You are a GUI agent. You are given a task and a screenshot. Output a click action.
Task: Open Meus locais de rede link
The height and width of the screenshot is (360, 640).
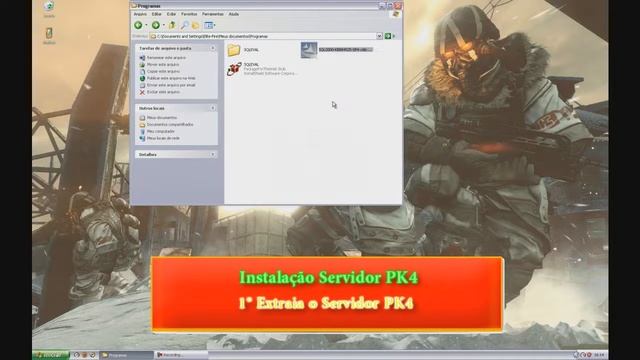click(163, 138)
